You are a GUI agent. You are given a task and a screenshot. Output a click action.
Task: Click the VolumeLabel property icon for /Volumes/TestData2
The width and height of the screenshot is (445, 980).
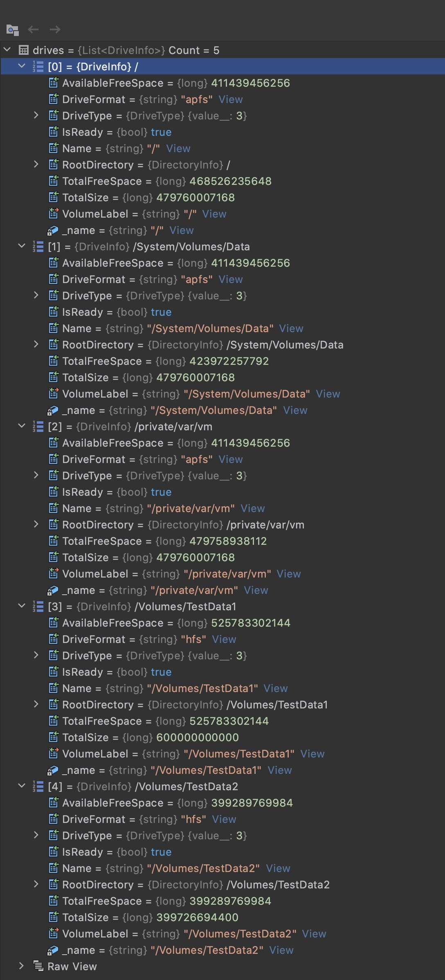54,933
